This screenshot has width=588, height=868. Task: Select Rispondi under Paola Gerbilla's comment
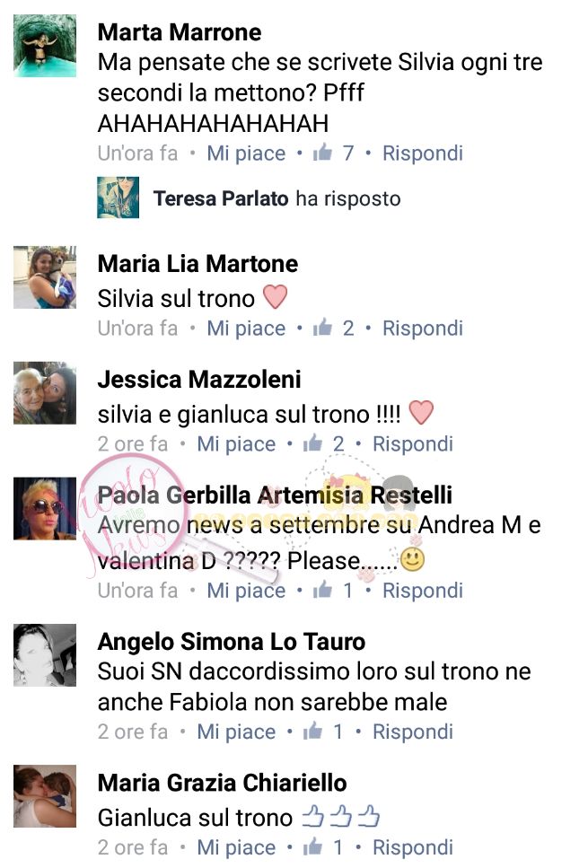(x=423, y=591)
